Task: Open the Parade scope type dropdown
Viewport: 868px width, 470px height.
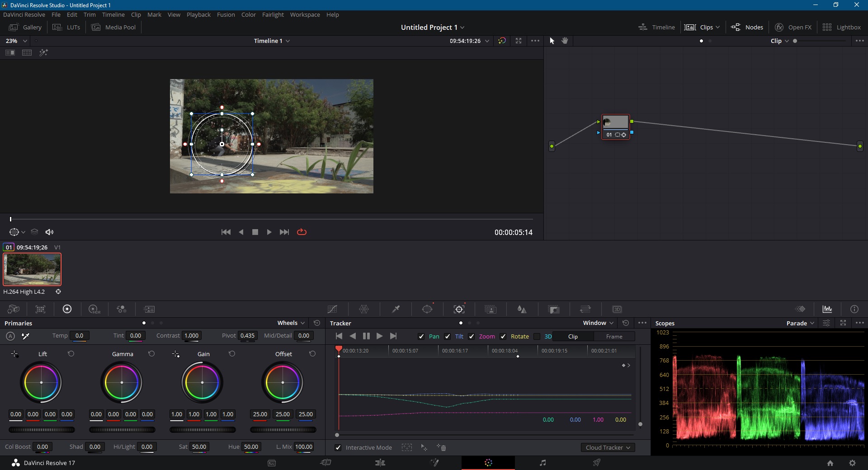Action: point(800,323)
